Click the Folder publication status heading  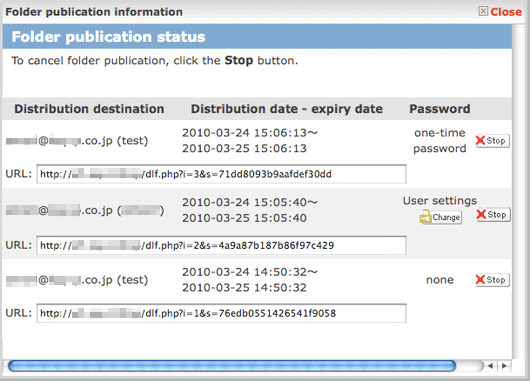(109, 37)
